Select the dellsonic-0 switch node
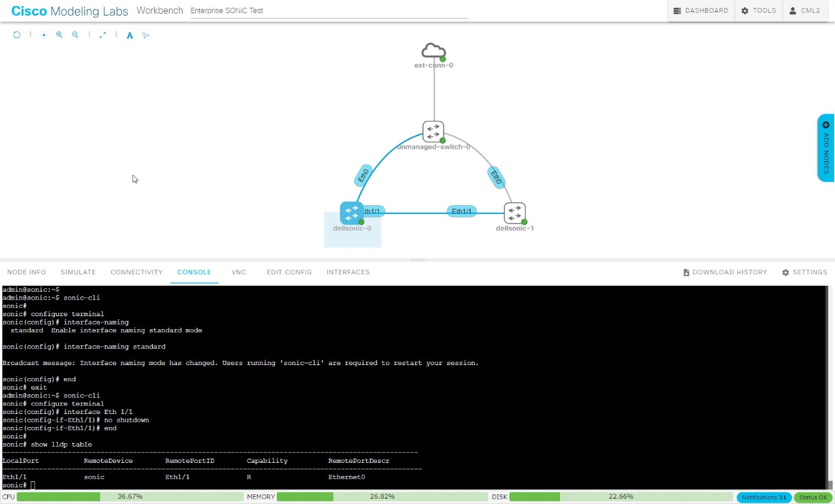This screenshot has width=835, height=504. (x=352, y=213)
